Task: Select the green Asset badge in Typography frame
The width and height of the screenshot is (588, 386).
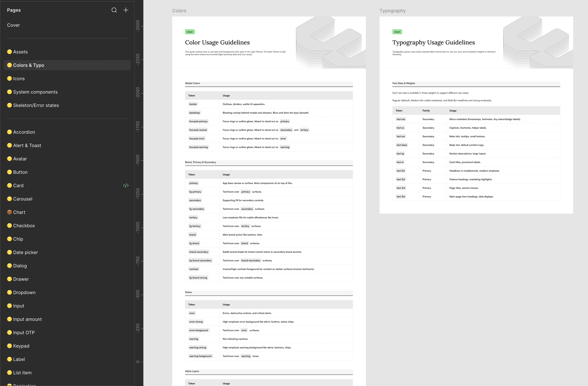Action: click(397, 32)
